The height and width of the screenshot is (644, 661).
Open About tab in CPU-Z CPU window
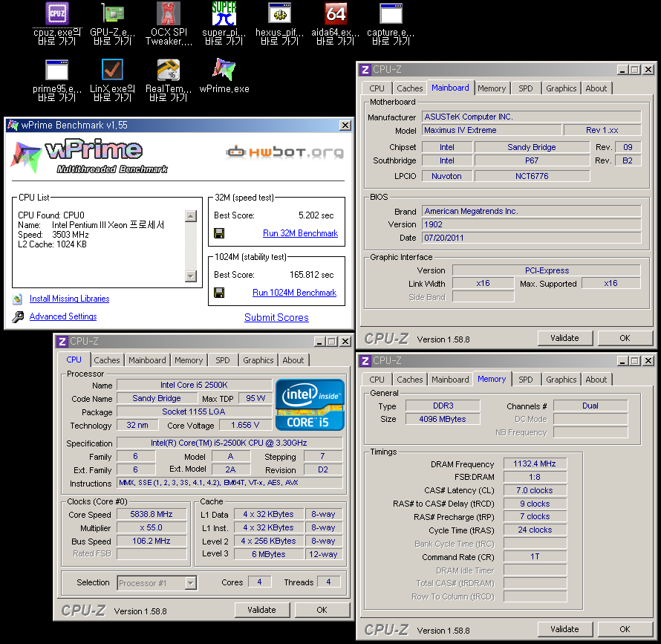coord(293,360)
